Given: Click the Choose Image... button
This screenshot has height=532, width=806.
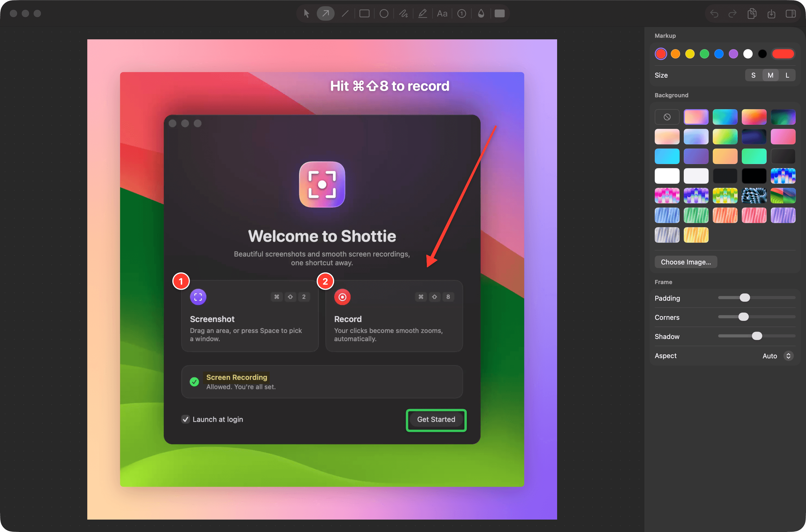Looking at the screenshot, I should point(686,262).
